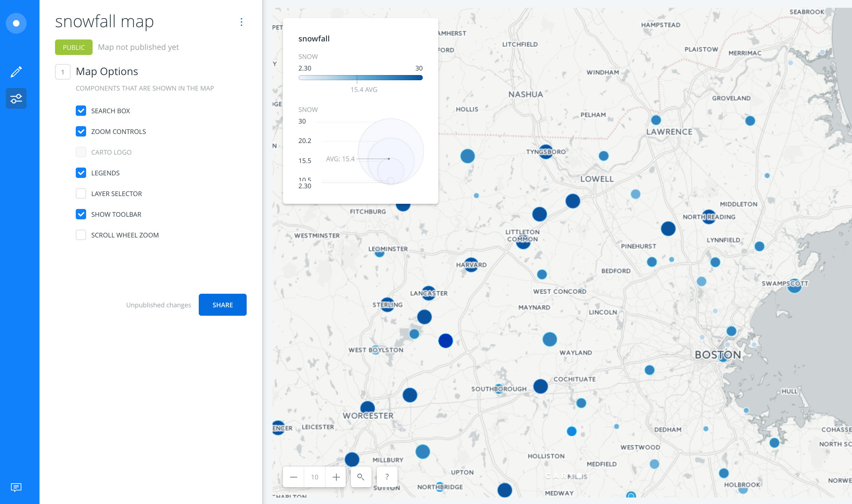
Task: Click the DEDHAM map label
Action: click(668, 430)
